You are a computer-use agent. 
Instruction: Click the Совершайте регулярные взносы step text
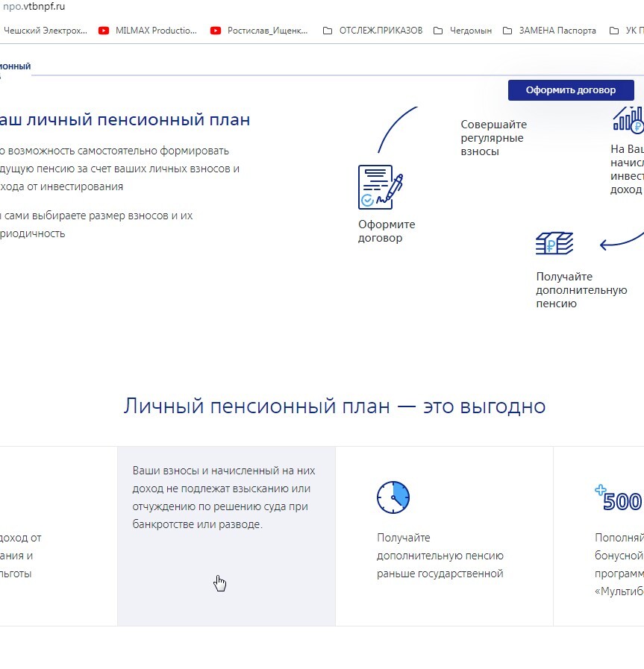point(493,138)
